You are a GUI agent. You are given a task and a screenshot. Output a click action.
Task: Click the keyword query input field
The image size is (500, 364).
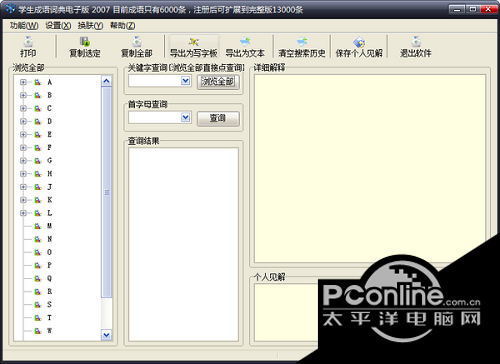[155, 81]
